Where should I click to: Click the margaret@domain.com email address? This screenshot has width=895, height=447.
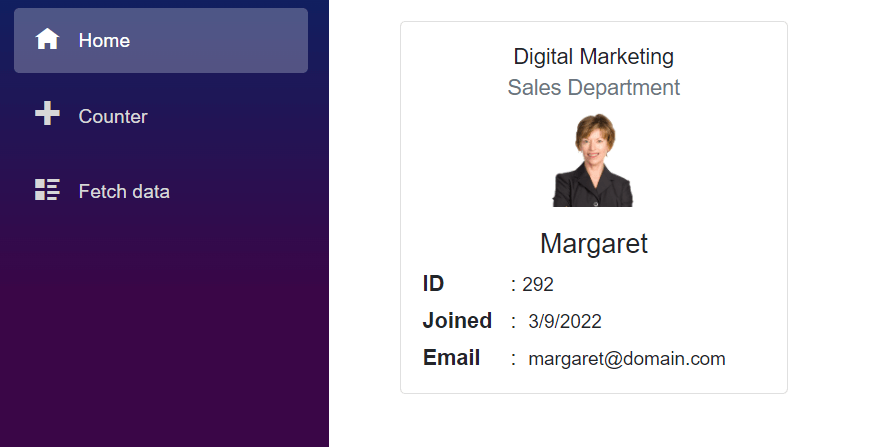coord(627,359)
